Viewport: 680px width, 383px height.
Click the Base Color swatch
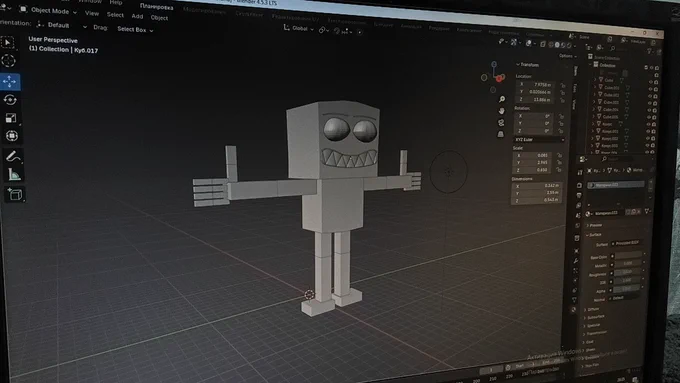pos(628,255)
